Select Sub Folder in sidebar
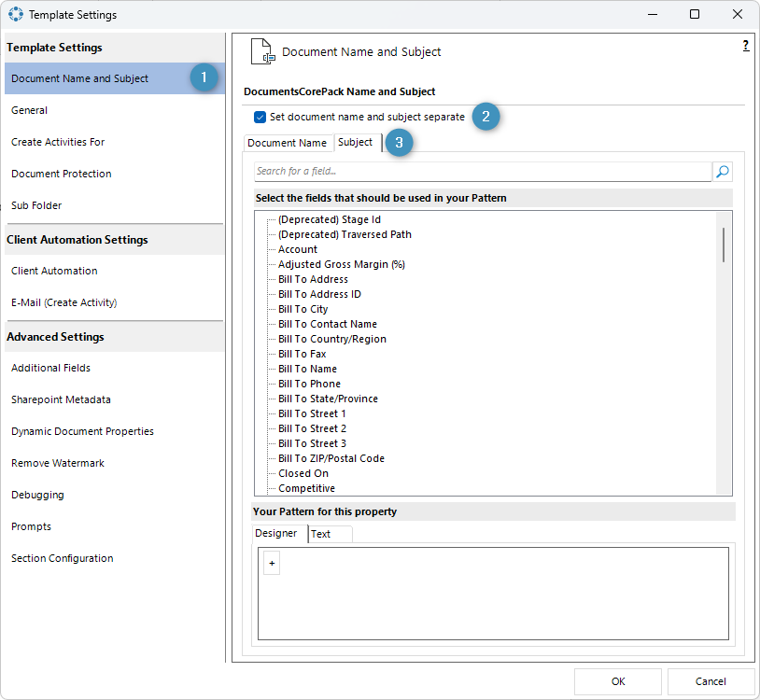 pyautogui.click(x=115, y=205)
